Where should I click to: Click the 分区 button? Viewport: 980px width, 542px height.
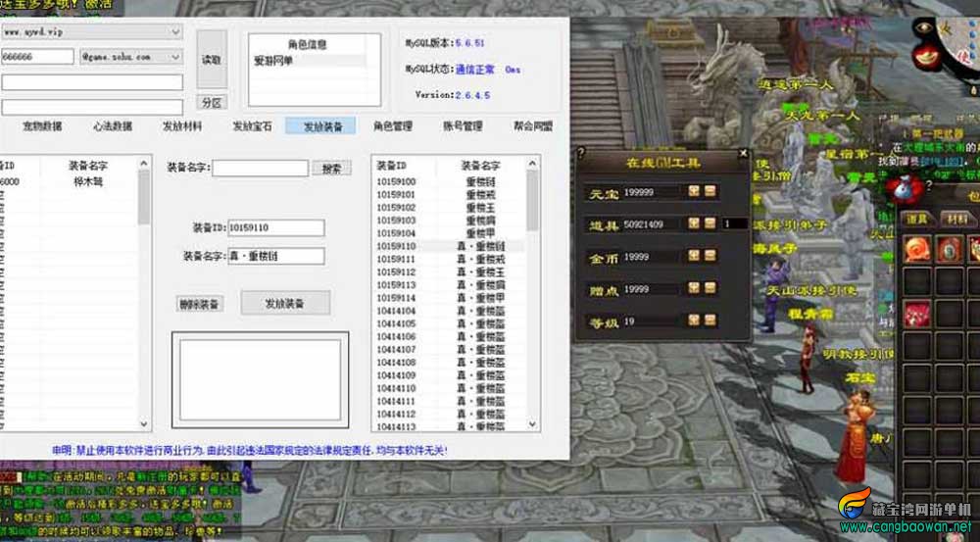tap(212, 103)
